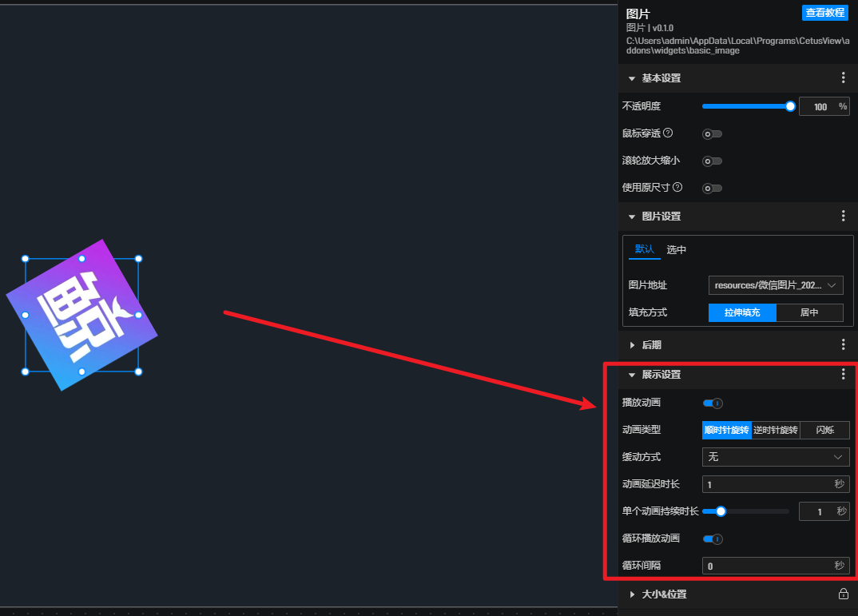Click the 查看教程 button
Image resolution: width=858 pixels, height=616 pixels.
(x=824, y=13)
